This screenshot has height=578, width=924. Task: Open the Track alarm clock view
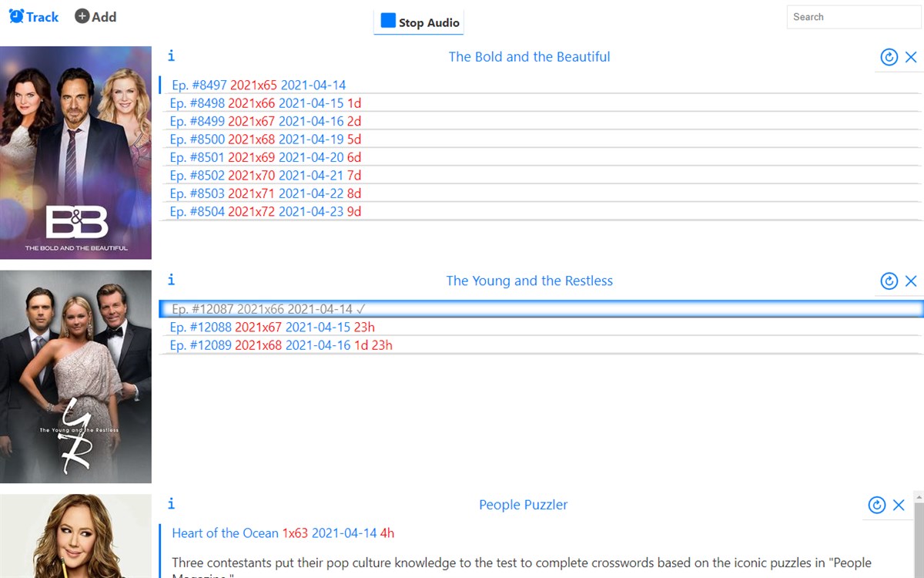(34, 16)
